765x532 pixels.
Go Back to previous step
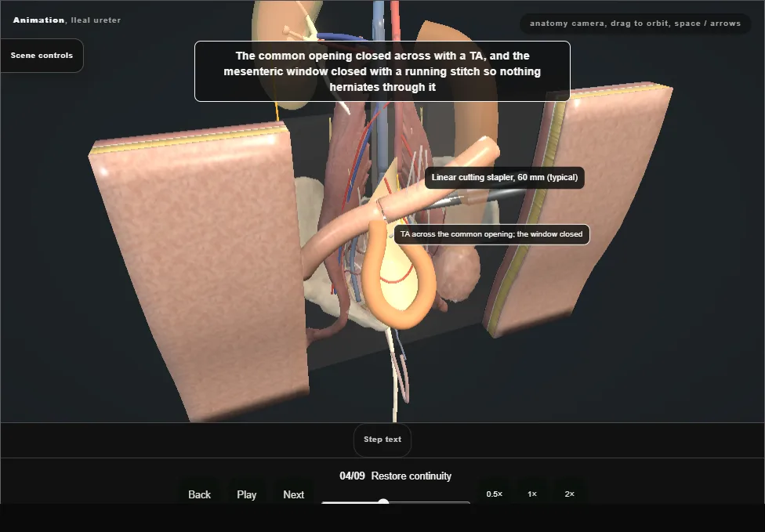(200, 494)
